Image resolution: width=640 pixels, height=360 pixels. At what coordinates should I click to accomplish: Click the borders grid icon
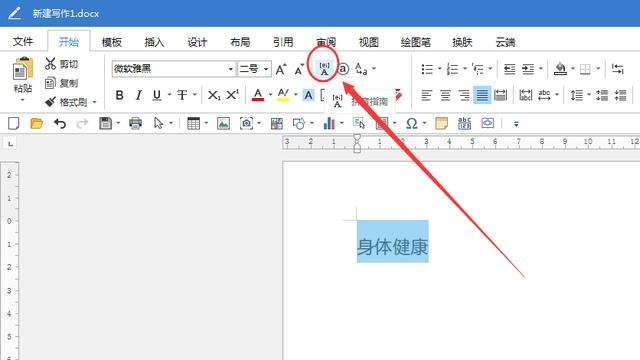coord(585,69)
